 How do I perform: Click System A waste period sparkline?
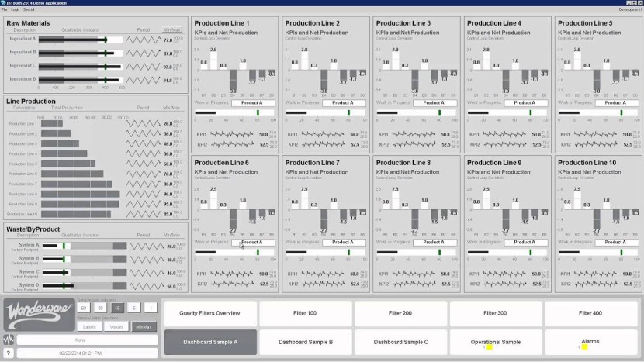[x=144, y=247]
